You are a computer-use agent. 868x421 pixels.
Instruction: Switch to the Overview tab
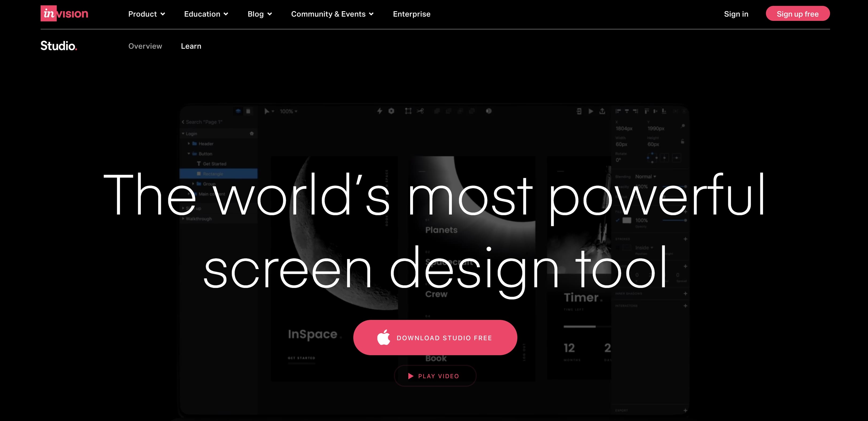[145, 46]
